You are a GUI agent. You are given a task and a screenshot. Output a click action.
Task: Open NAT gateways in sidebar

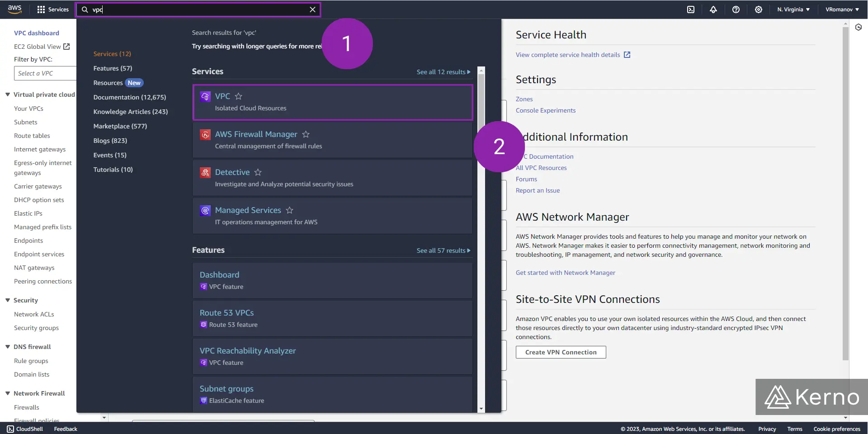(x=34, y=268)
